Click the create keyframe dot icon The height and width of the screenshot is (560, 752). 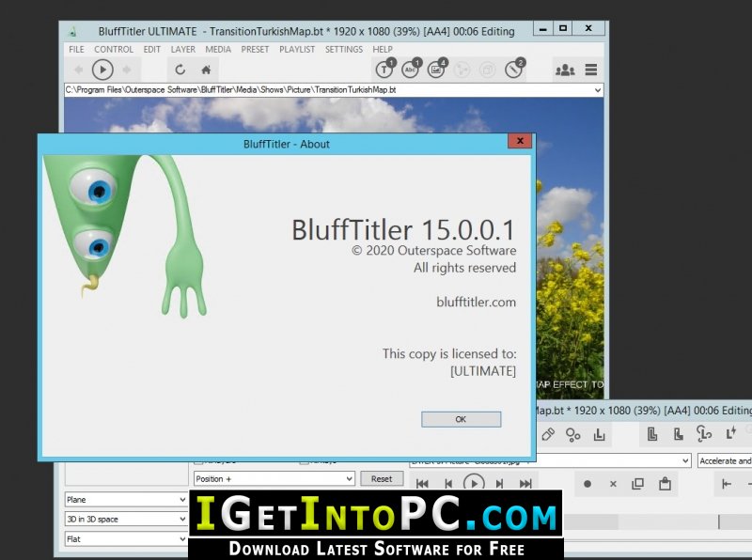[x=587, y=484]
